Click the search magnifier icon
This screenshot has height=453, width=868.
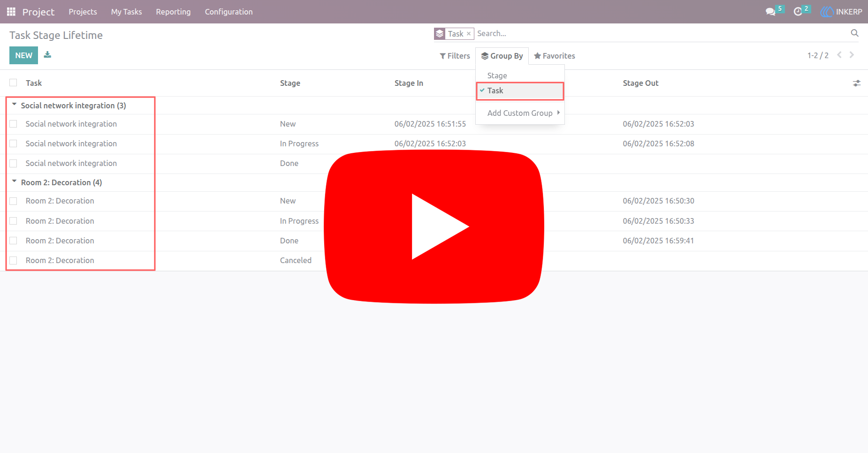[854, 33]
